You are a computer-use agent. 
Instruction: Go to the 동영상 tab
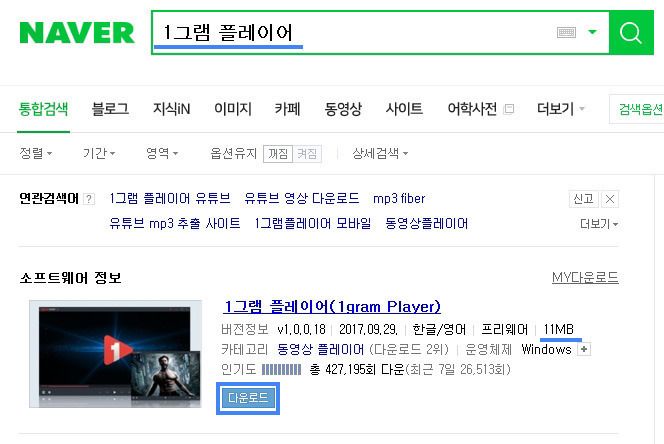pos(343,109)
